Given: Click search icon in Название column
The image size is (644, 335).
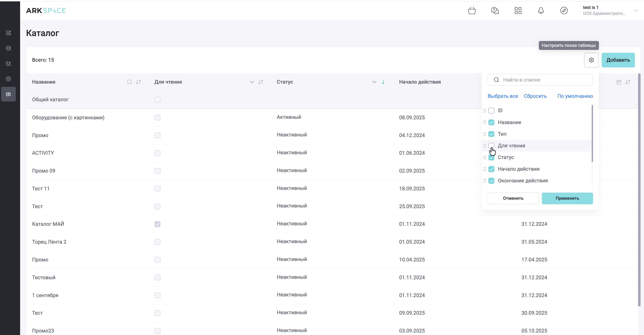Looking at the screenshot, I should (x=129, y=82).
